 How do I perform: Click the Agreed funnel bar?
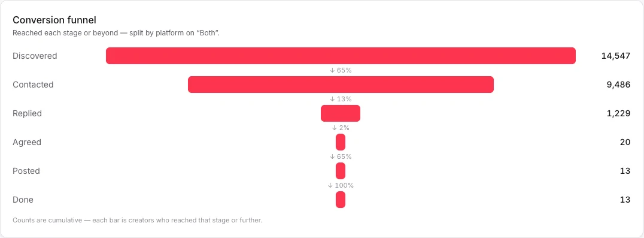[341, 142]
